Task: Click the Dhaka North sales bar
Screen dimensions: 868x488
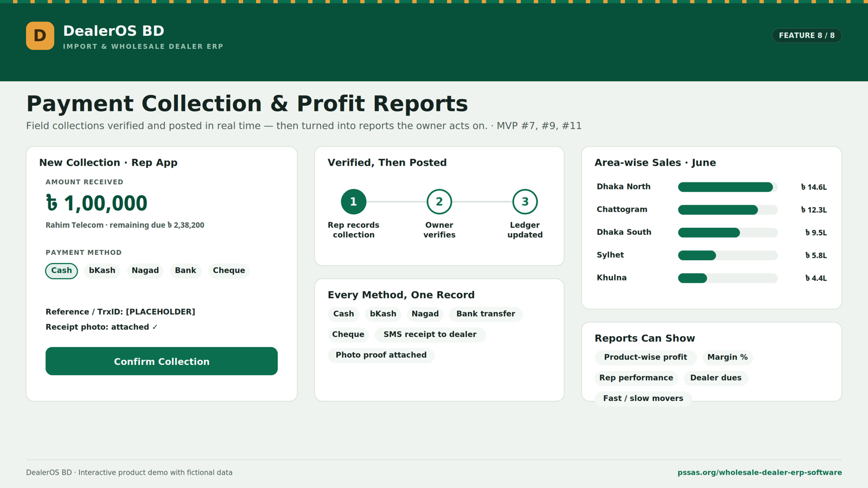Action: click(x=727, y=187)
